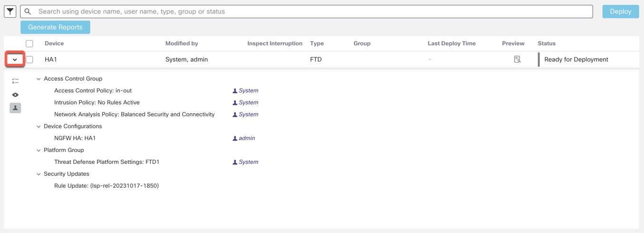644x233 pixels.
Task: Collapse the Platform Group section
Action: click(x=39, y=151)
